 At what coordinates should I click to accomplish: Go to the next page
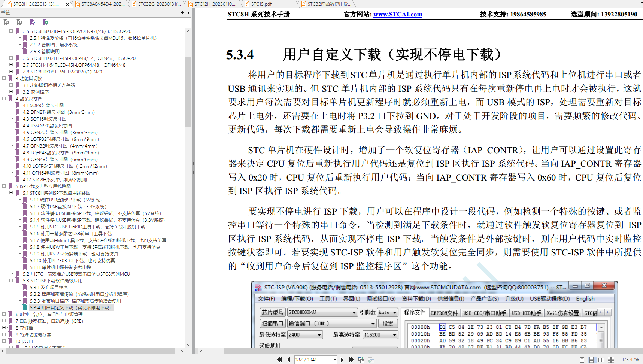click(342, 360)
